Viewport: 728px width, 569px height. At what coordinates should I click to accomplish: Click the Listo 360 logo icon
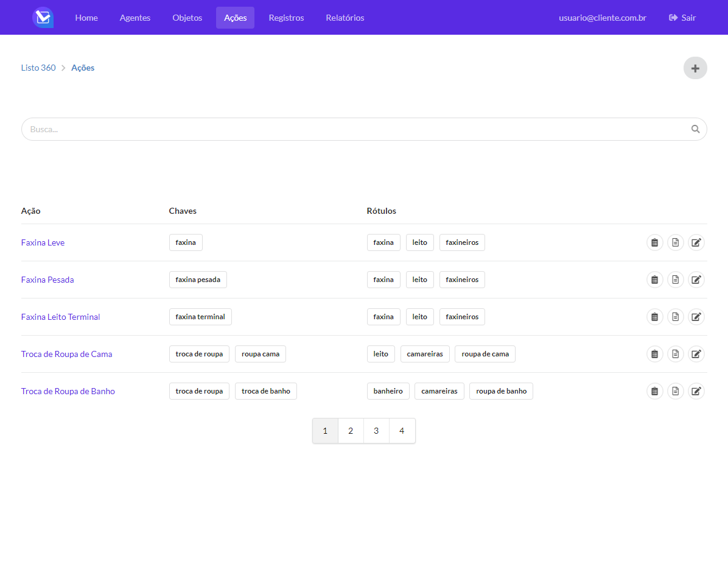[x=43, y=18]
